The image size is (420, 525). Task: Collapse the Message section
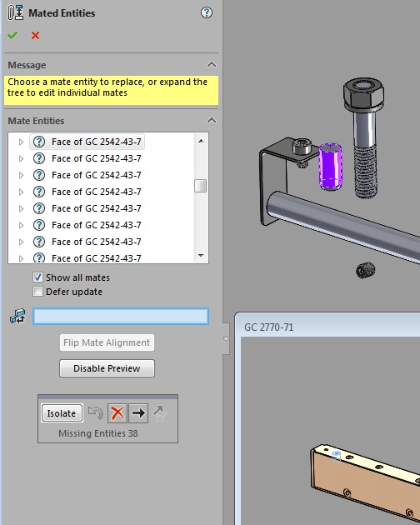tap(212, 64)
